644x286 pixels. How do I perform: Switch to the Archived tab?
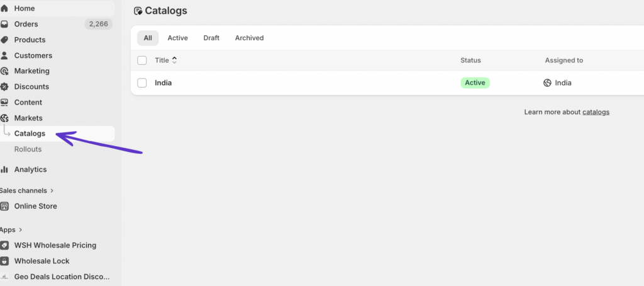pos(249,38)
